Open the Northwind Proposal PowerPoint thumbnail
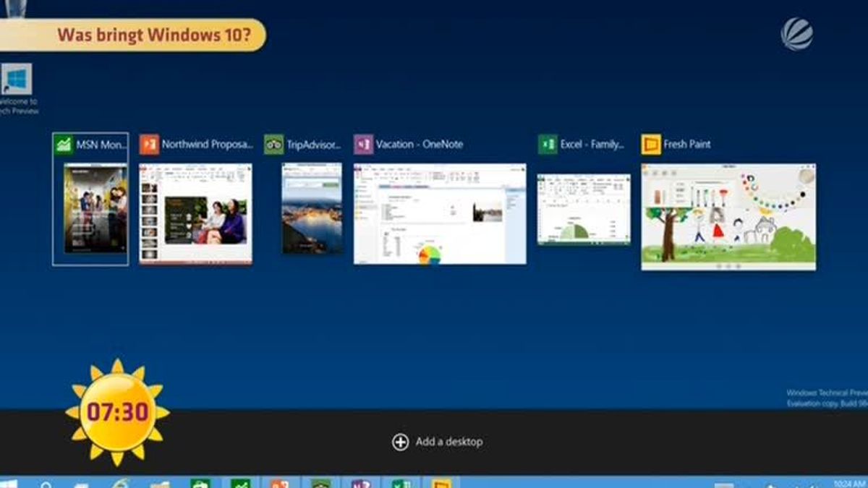The height and width of the screenshot is (488, 868). coord(196,213)
